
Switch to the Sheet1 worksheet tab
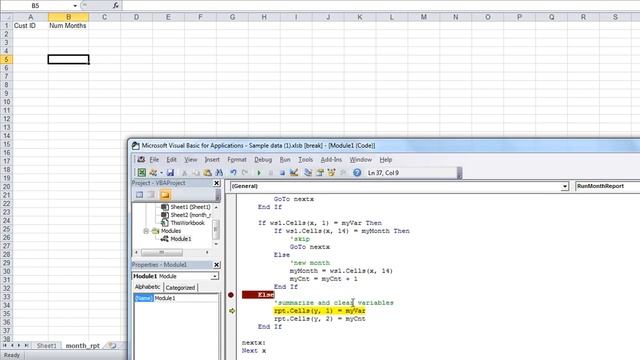pos(47,346)
